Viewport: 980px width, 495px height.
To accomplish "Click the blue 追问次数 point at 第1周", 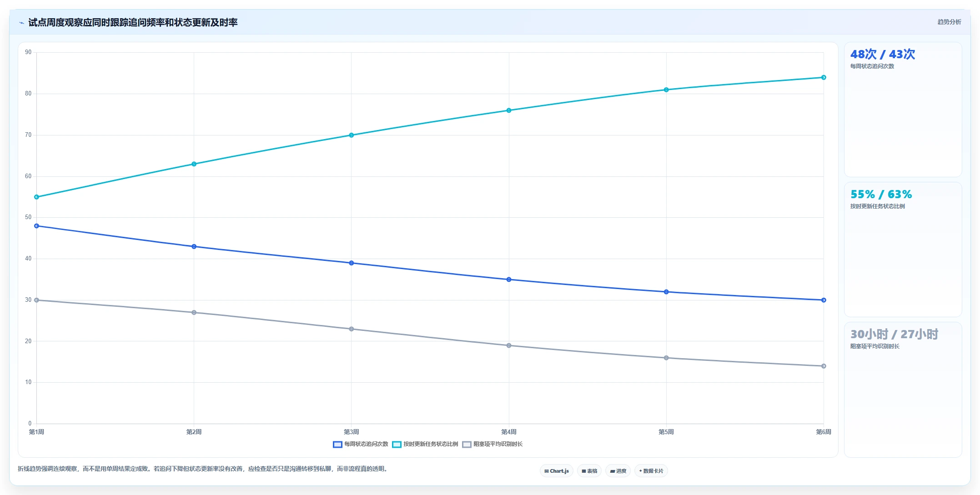I will (x=36, y=226).
